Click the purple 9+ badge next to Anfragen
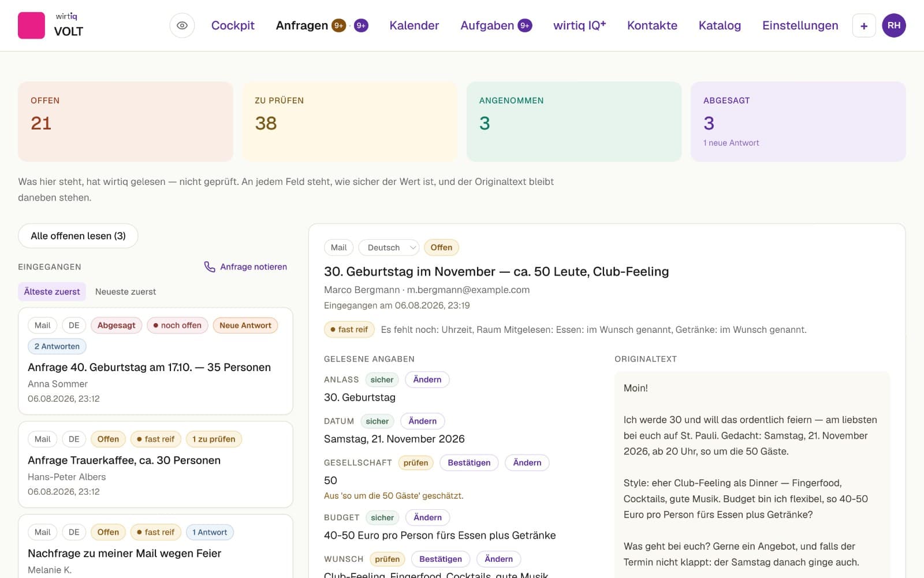 (361, 25)
